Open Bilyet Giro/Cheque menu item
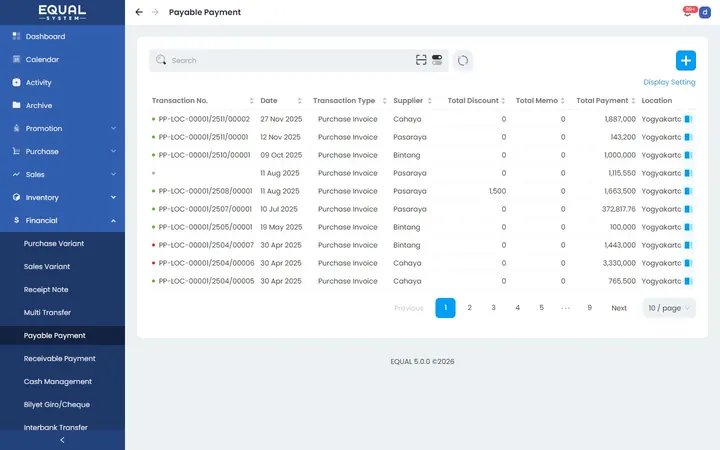 (x=57, y=404)
